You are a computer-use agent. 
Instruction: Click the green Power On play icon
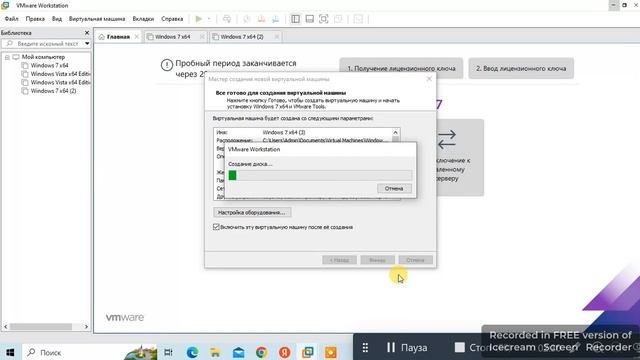[x=199, y=19]
